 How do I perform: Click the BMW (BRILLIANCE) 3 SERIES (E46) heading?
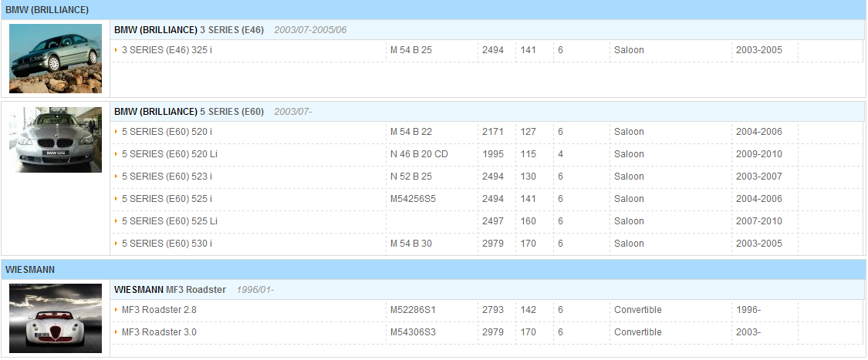(x=189, y=30)
